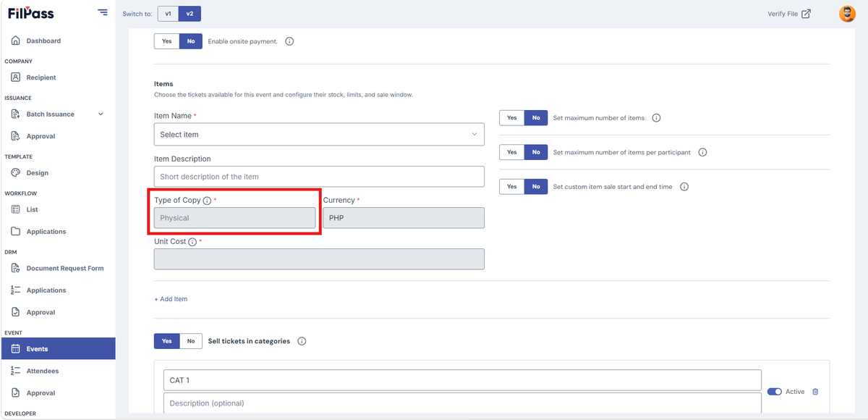This screenshot has width=868, height=420.
Task: Switch to version v1
Action: tap(168, 14)
